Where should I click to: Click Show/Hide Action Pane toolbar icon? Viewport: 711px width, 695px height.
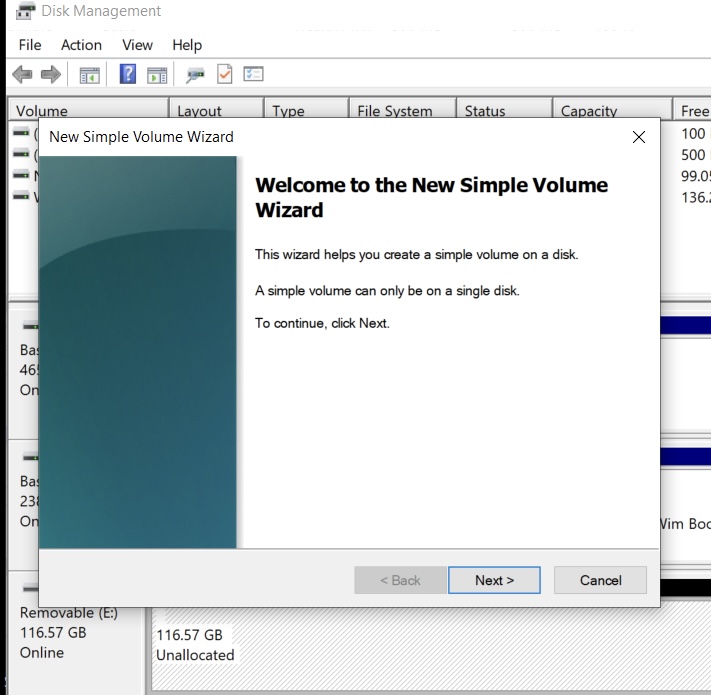(x=157, y=75)
